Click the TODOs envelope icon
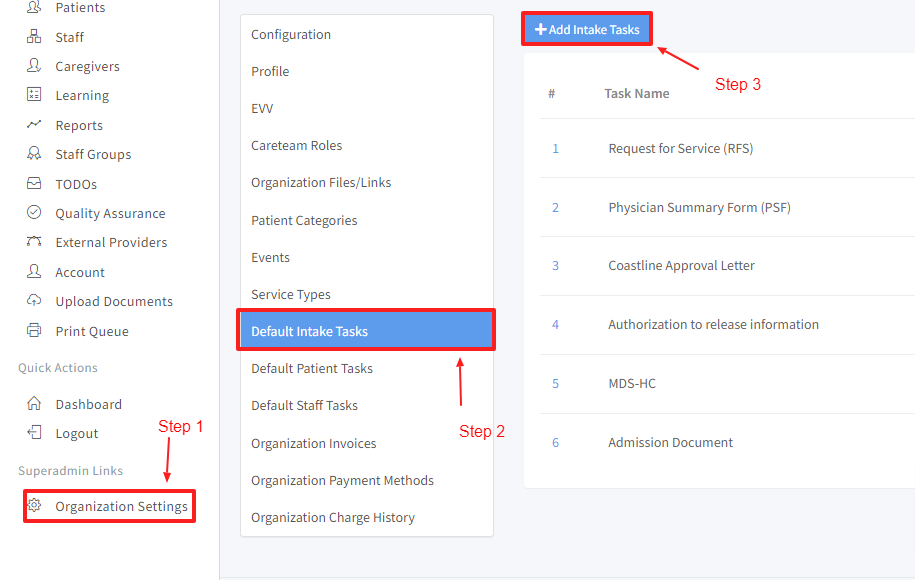The width and height of the screenshot is (915, 580). coord(34,184)
